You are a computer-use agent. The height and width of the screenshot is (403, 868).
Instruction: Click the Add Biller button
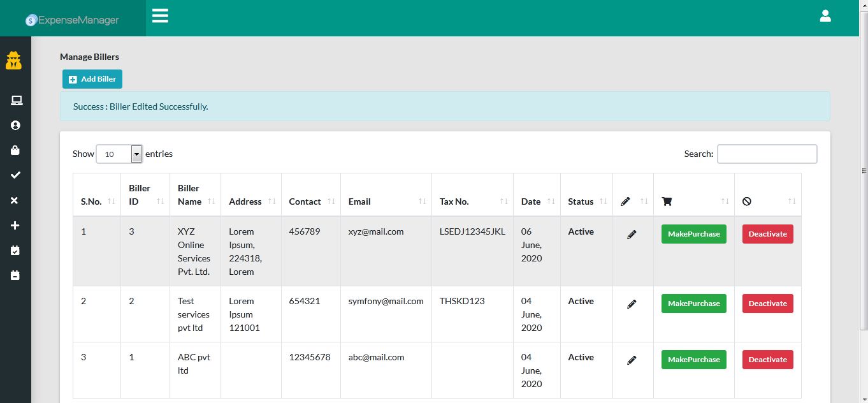(92, 79)
